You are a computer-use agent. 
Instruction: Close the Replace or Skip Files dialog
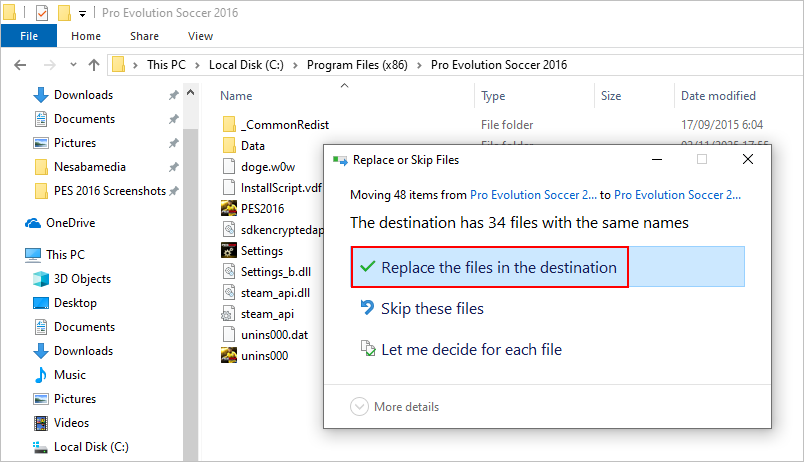[748, 159]
